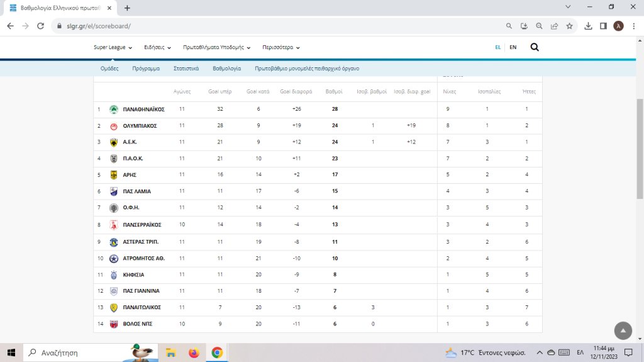Open the ΑΣΤΕΡΑΣ ΤΡΙΠ. team link
The image size is (644, 362).
coord(140,242)
